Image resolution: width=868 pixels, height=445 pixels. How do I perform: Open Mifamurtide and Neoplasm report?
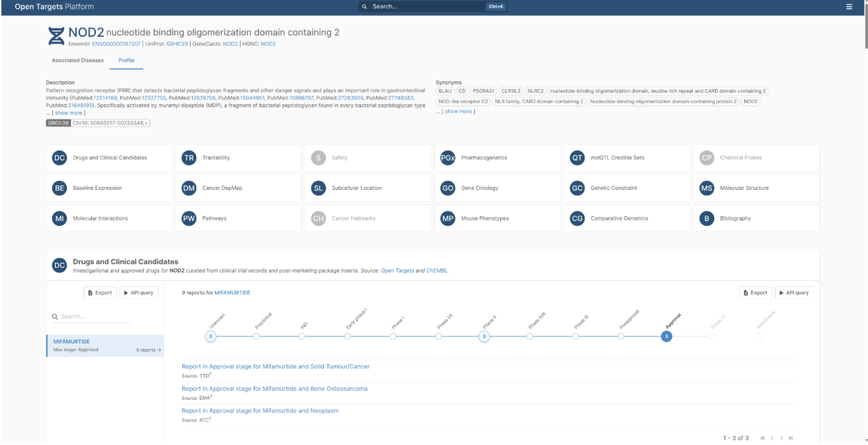260,411
